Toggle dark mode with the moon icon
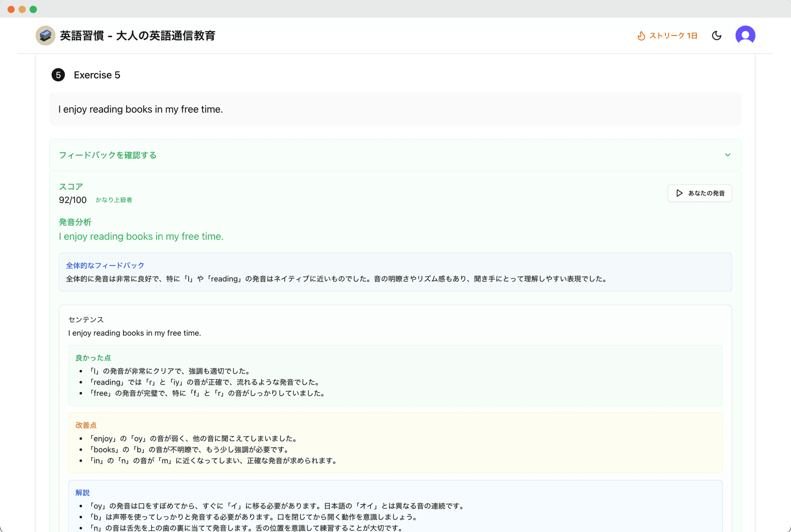 [x=716, y=35]
